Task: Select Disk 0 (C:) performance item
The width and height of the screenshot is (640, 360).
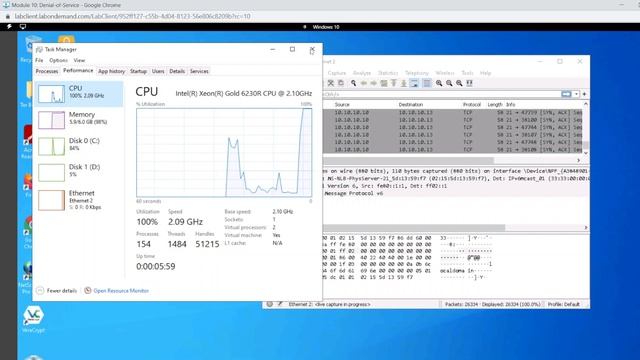Action: pos(79,146)
